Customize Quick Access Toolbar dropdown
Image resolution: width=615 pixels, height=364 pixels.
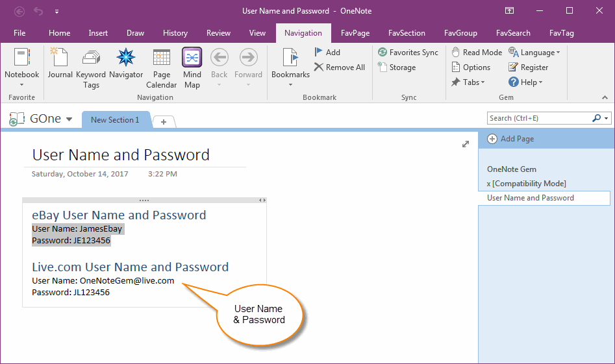57,12
